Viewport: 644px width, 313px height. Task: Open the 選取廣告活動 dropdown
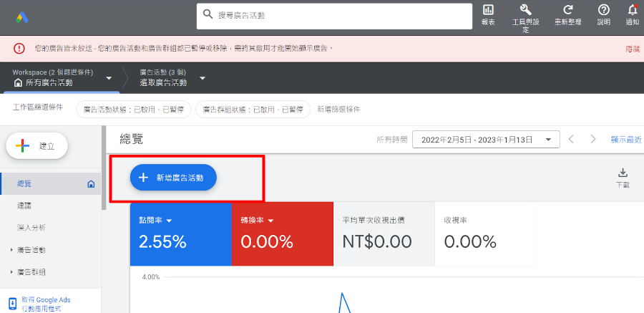tap(173, 78)
